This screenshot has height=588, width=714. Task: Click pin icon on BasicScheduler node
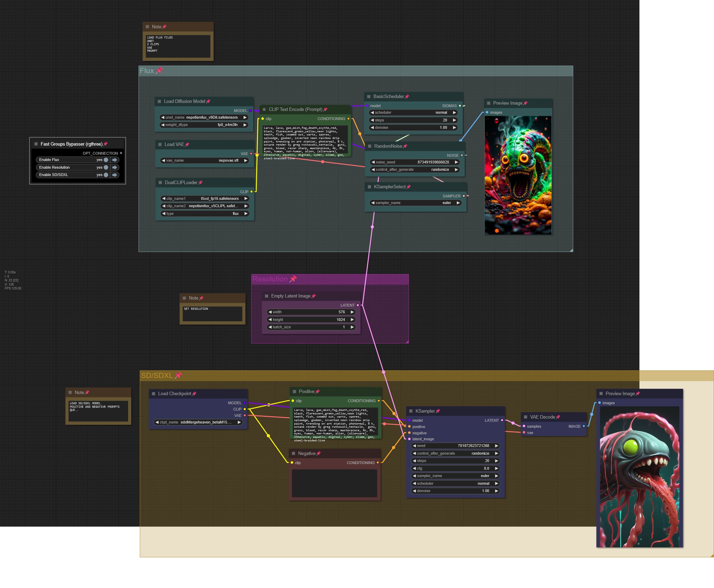tap(407, 97)
